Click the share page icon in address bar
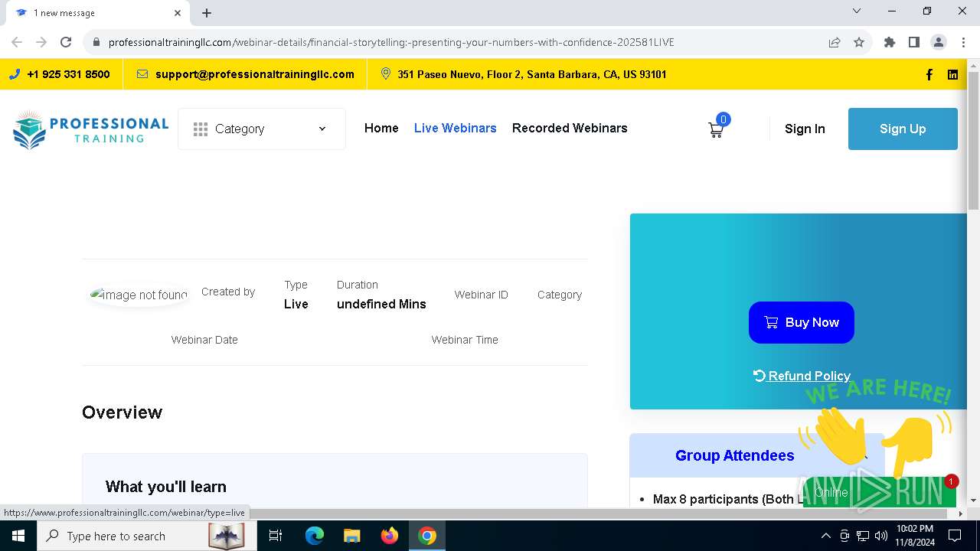The width and height of the screenshot is (980, 551). pyautogui.click(x=835, y=42)
